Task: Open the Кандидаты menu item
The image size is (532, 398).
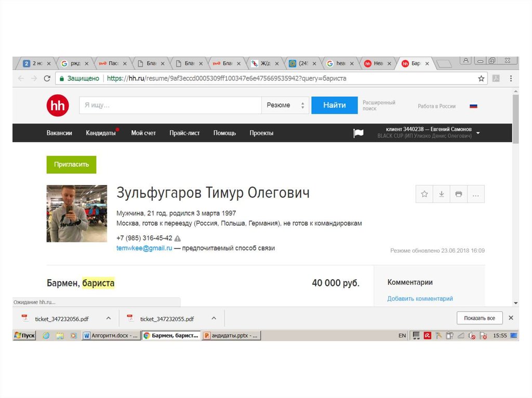Action: (101, 133)
